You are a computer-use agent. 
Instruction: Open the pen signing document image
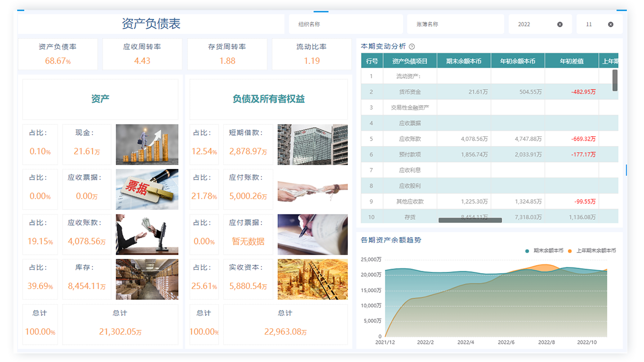click(x=312, y=234)
